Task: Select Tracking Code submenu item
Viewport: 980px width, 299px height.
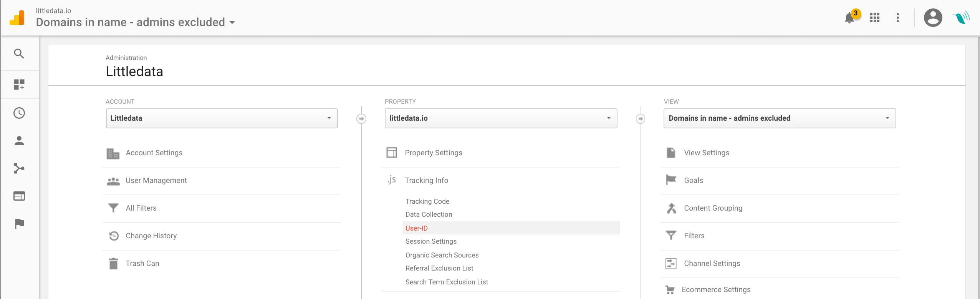Action: 427,201
